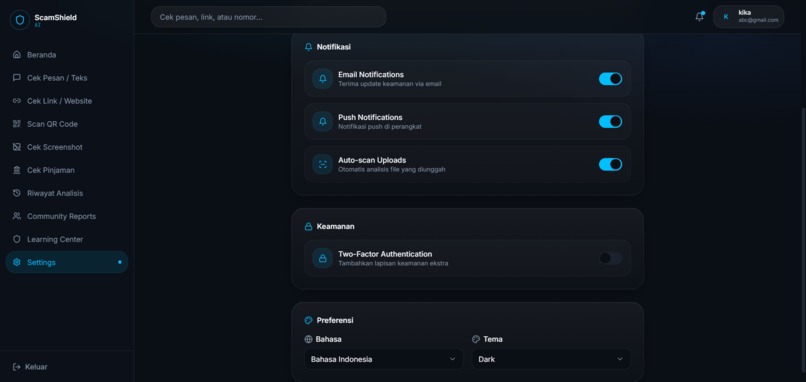The height and width of the screenshot is (382, 806).
Task: Go to Beranda in sidebar
Action: click(x=67, y=54)
